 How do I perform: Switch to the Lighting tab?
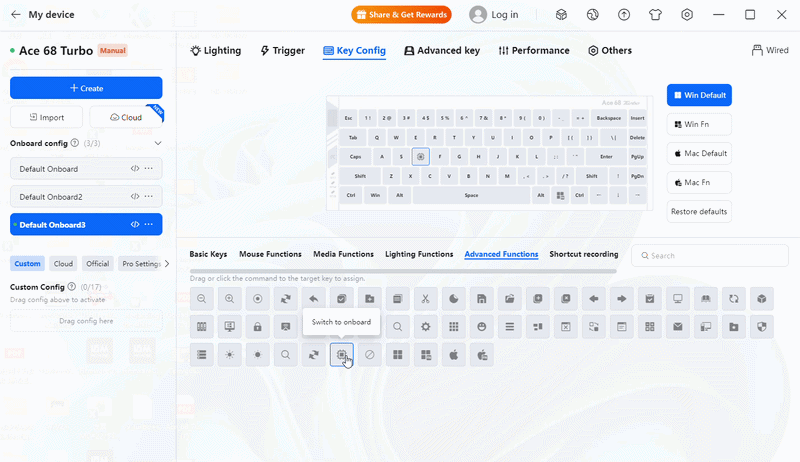tap(215, 50)
